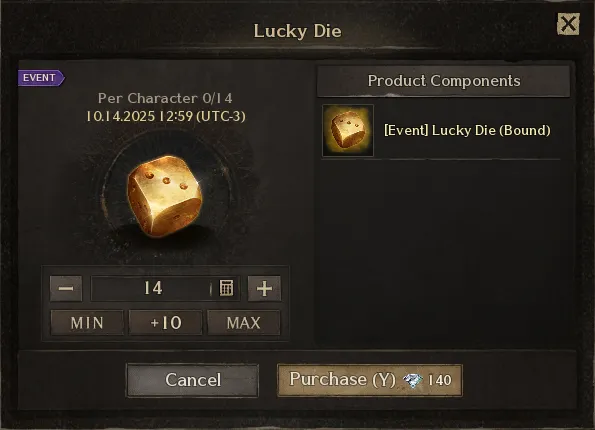Cancel the Lucky Die purchase
The width and height of the screenshot is (595, 430).
[x=193, y=380]
